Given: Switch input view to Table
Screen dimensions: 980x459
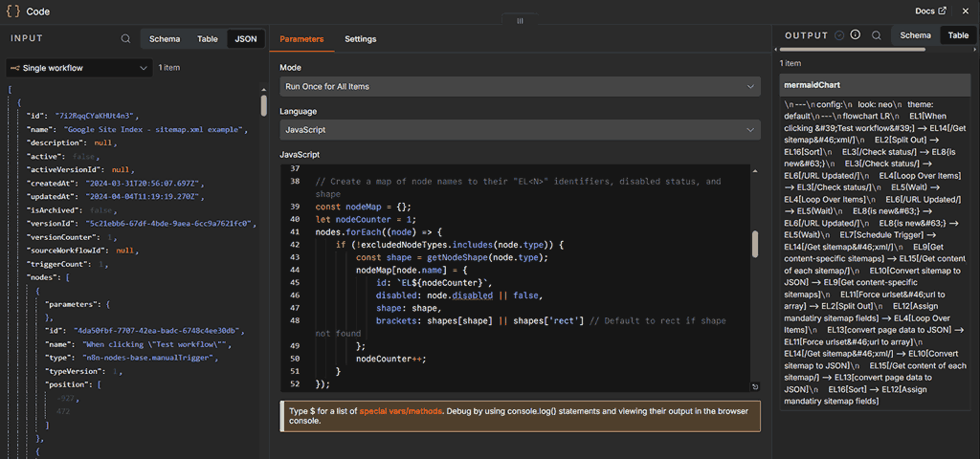Looking at the screenshot, I should coord(208,38).
